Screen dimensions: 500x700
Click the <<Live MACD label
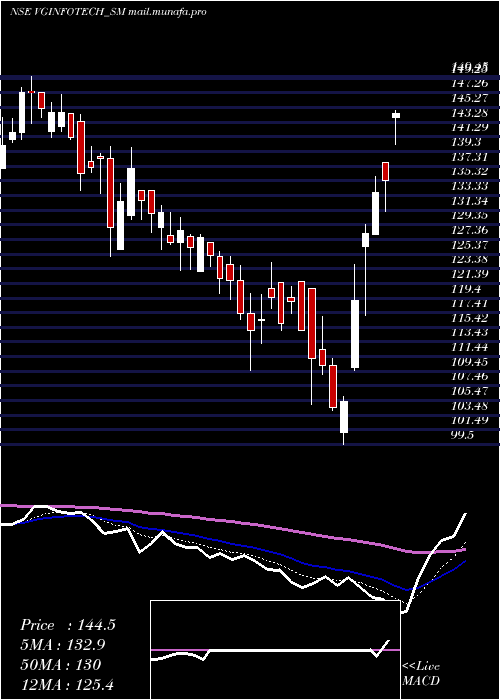point(421,674)
